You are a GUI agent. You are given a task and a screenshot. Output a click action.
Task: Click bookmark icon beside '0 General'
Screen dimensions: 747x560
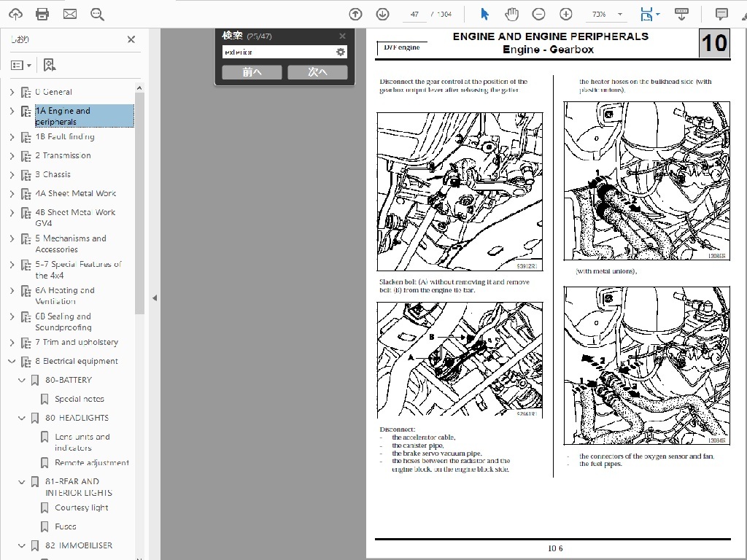26,93
